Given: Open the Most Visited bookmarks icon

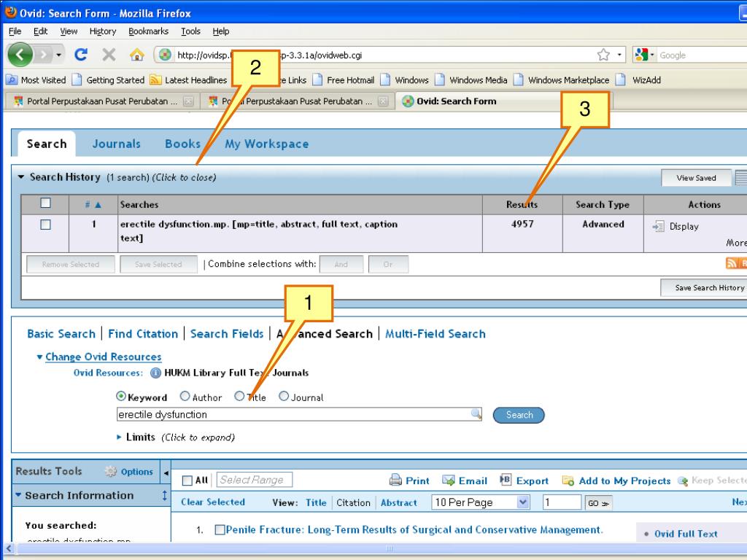Looking at the screenshot, I should [x=12, y=80].
